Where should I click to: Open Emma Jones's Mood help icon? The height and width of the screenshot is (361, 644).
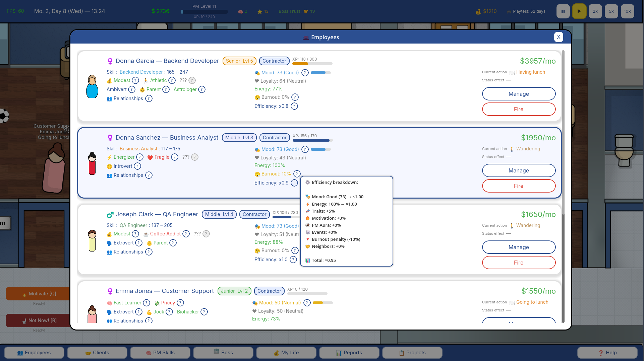[307, 303]
